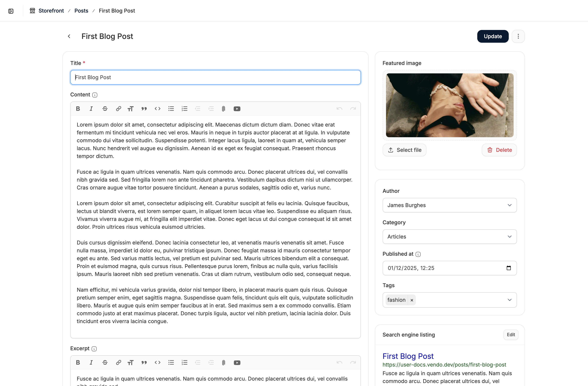Edit the search engine listing
The image size is (588, 386).
click(x=511, y=335)
